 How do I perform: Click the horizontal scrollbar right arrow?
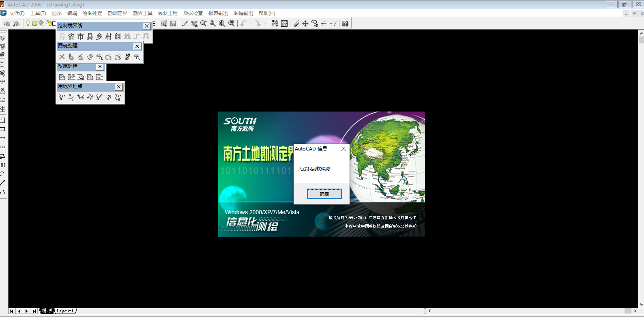[635, 311]
